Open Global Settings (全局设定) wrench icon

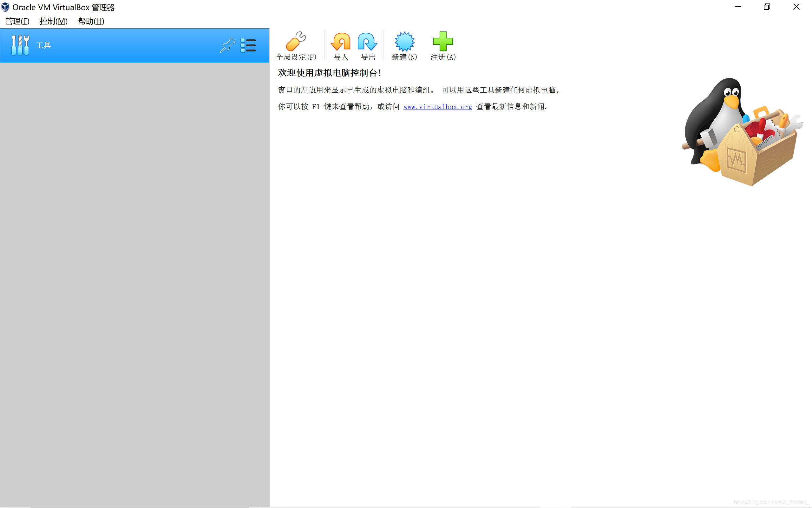click(296, 41)
